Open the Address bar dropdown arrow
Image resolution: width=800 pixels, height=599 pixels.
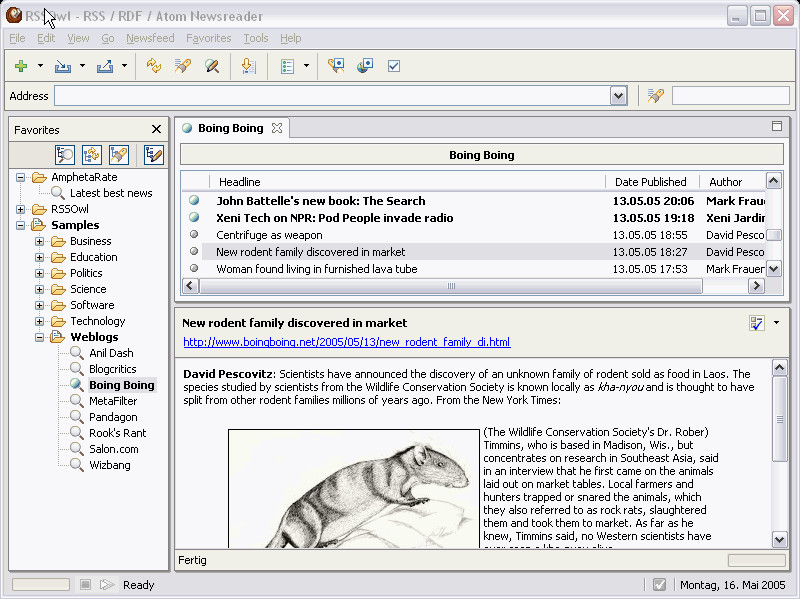(x=618, y=96)
